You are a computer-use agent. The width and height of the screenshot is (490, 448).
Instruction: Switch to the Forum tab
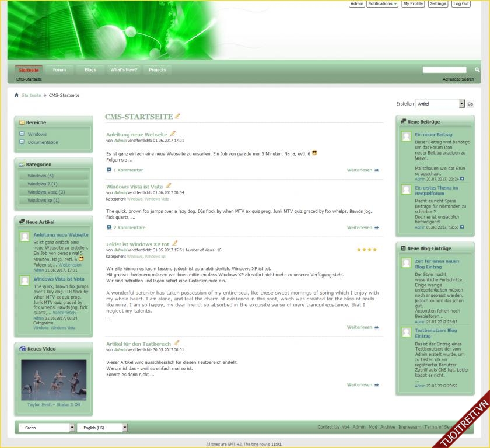[x=60, y=70]
